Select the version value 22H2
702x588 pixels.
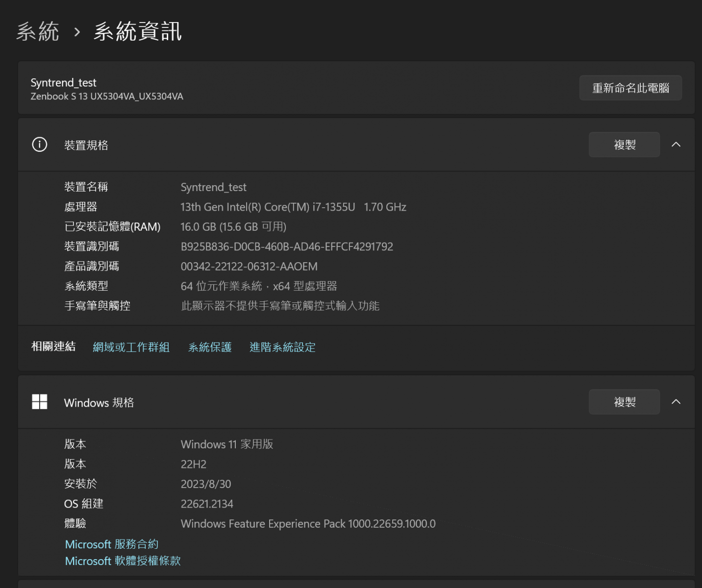194,465
